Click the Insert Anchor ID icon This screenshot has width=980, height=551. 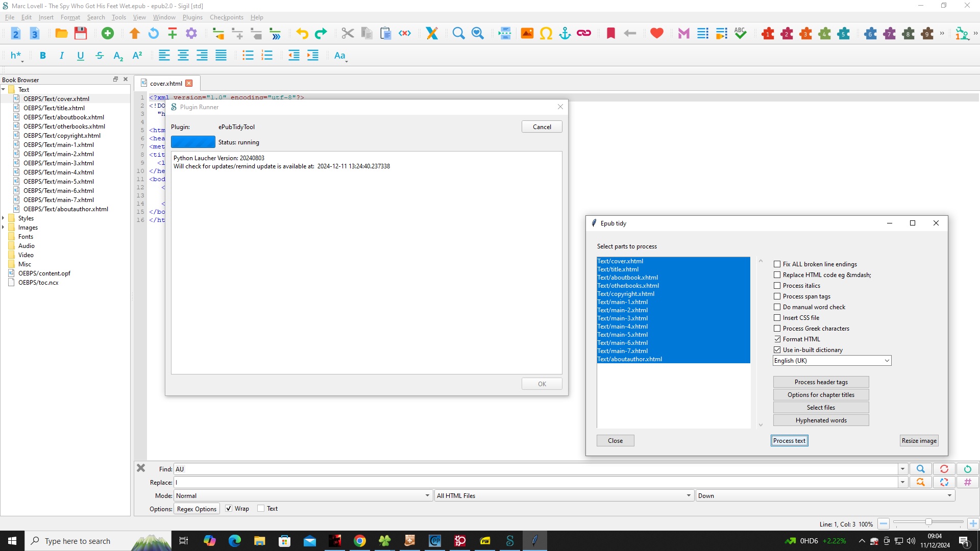(x=565, y=34)
